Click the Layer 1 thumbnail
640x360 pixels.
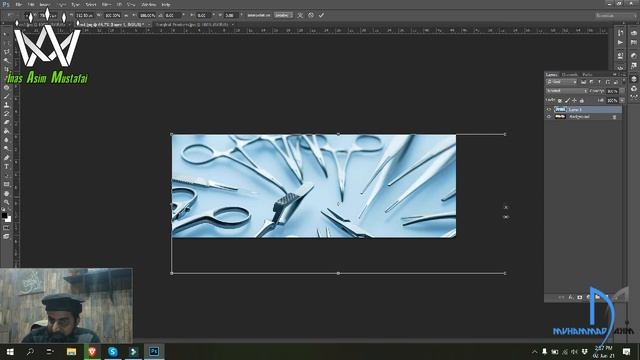(x=560, y=109)
